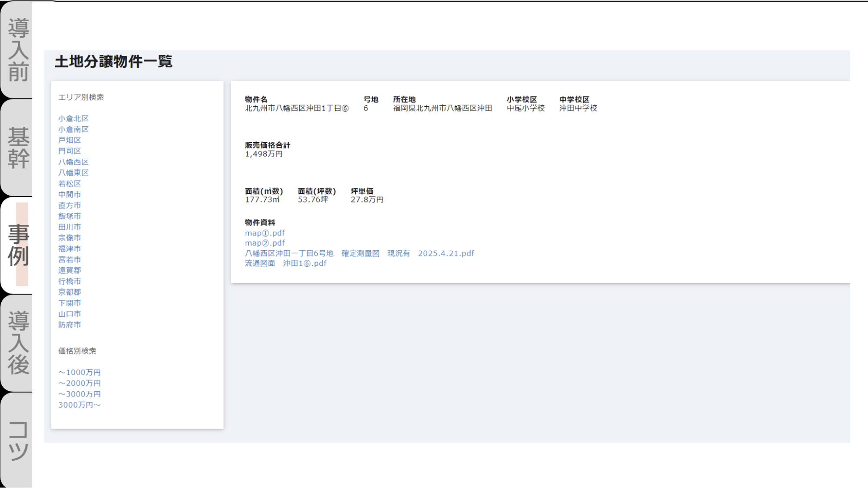Viewport: 868px width, 488px height.
Task: Choose 戸畑区 in area search
Action: point(69,140)
